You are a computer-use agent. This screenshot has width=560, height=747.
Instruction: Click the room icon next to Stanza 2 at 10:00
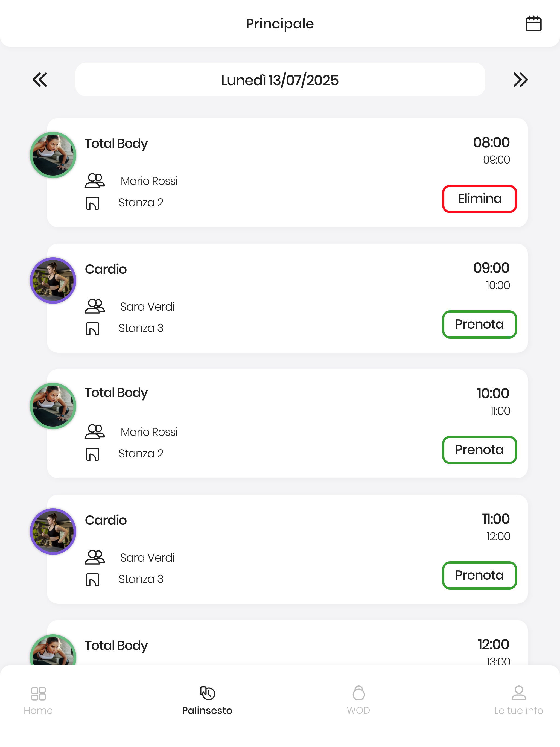[92, 454]
